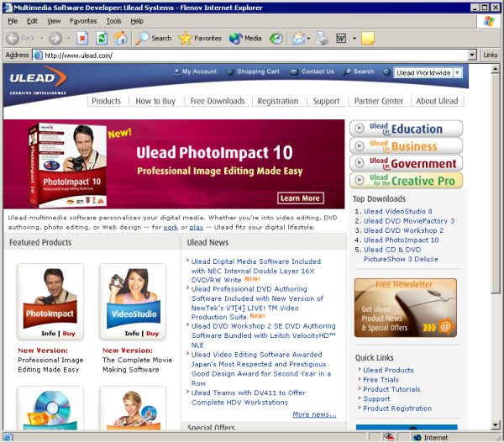The image size is (504, 443).
Task: Open the Favorites star toolbar button
Action: pyautogui.click(x=200, y=39)
